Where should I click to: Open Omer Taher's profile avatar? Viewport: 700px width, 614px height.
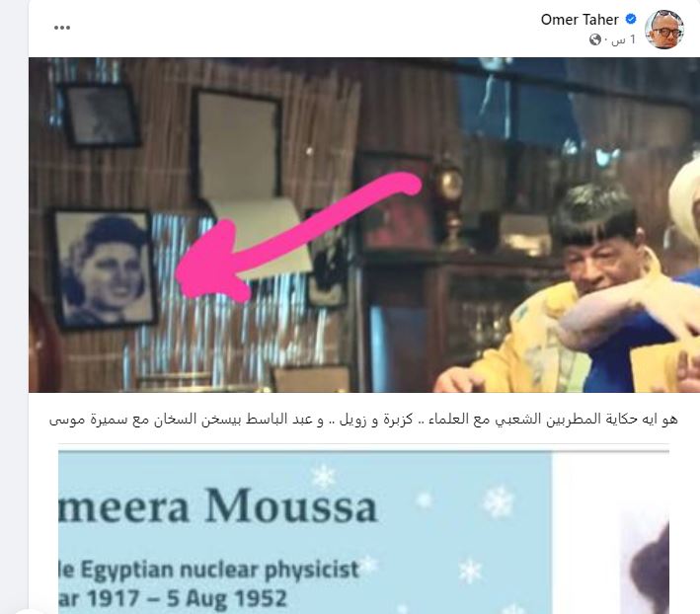pos(663,29)
